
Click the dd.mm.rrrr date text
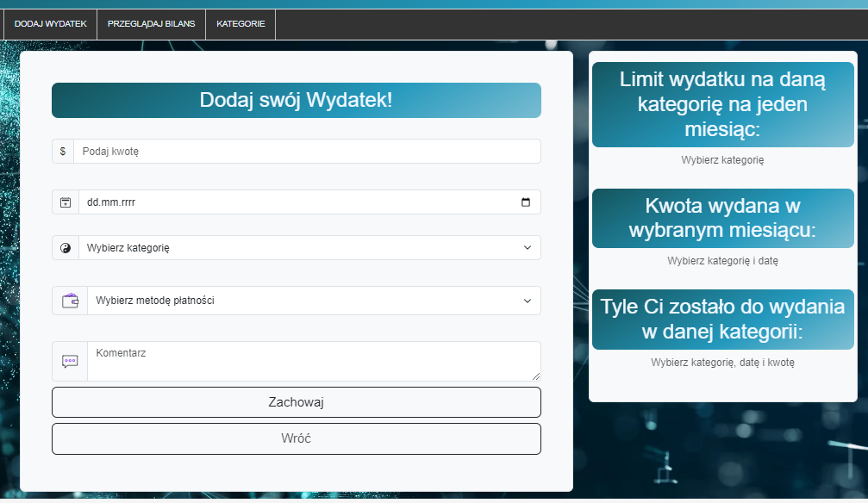coord(112,202)
